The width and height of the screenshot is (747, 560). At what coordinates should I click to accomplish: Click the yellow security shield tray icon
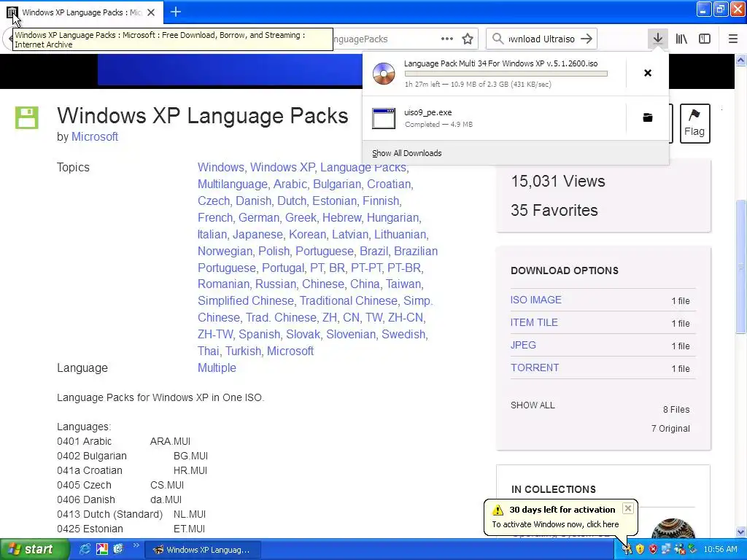coord(640,550)
